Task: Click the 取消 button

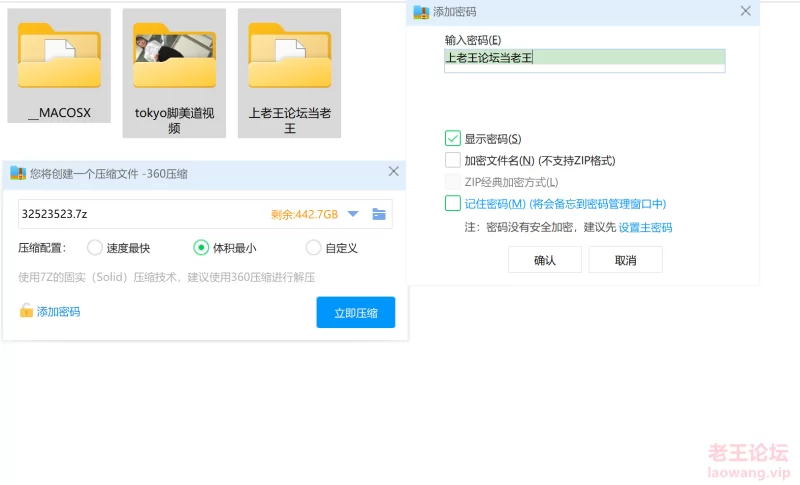Action: click(626, 260)
